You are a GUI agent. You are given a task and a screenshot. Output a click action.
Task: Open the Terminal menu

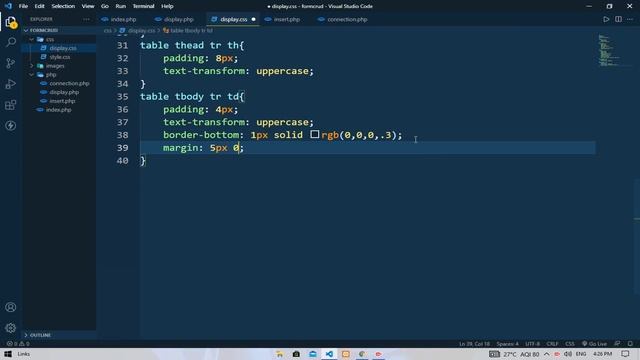point(143,6)
